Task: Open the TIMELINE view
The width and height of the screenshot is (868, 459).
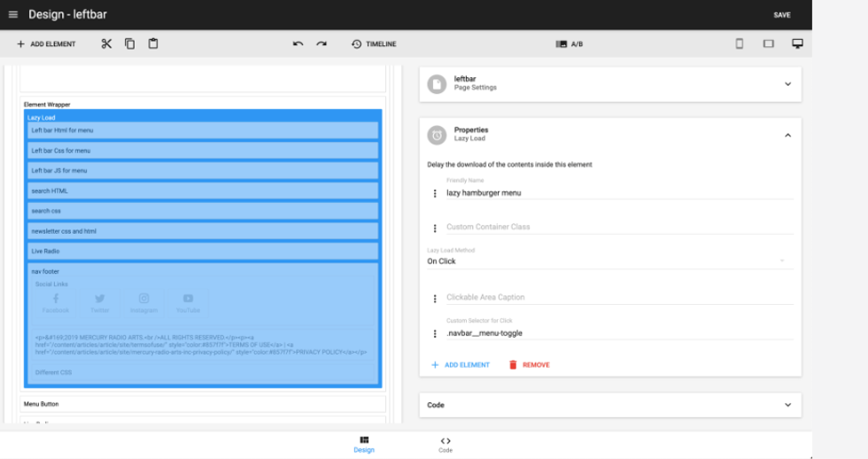Action: click(x=373, y=44)
